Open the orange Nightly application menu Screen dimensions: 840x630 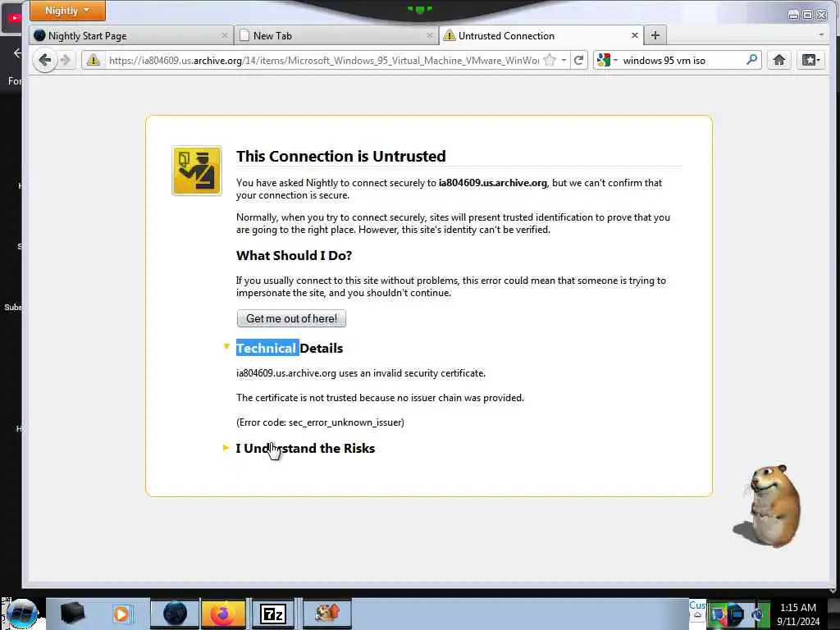[x=67, y=11]
